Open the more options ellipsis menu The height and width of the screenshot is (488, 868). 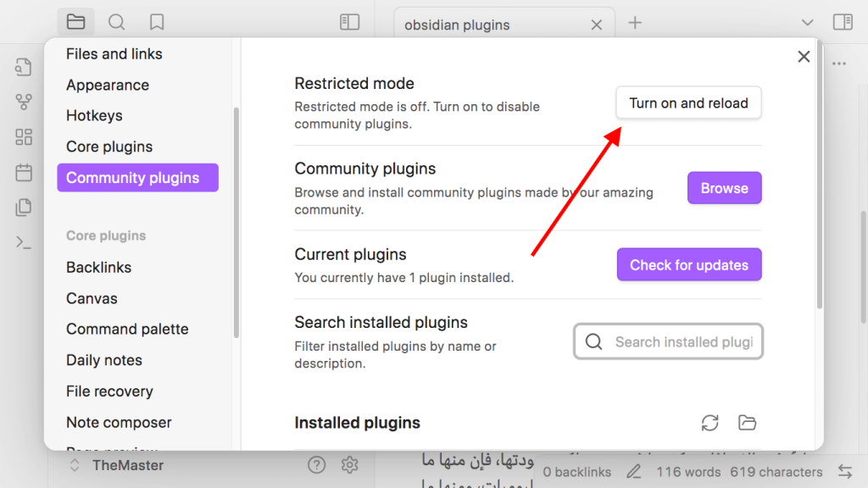[839, 64]
